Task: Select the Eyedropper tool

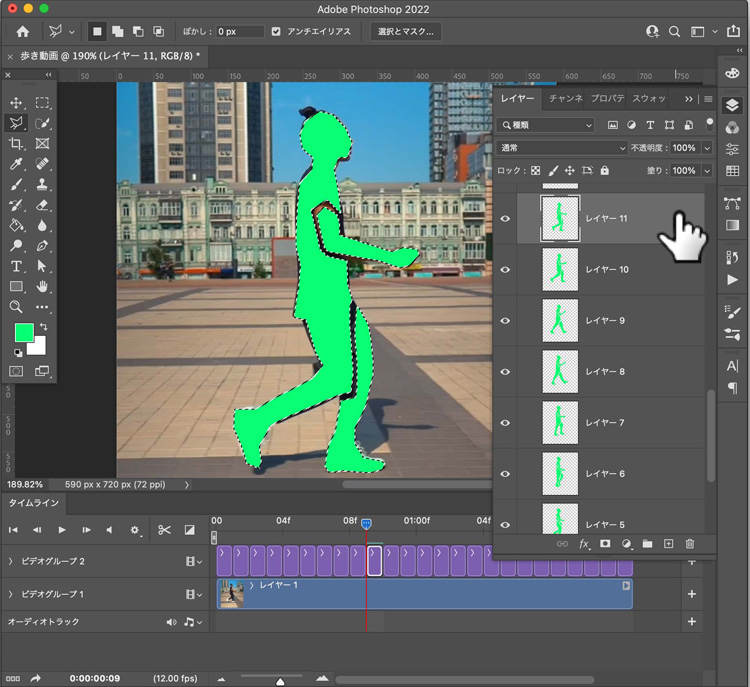Action: [x=16, y=164]
